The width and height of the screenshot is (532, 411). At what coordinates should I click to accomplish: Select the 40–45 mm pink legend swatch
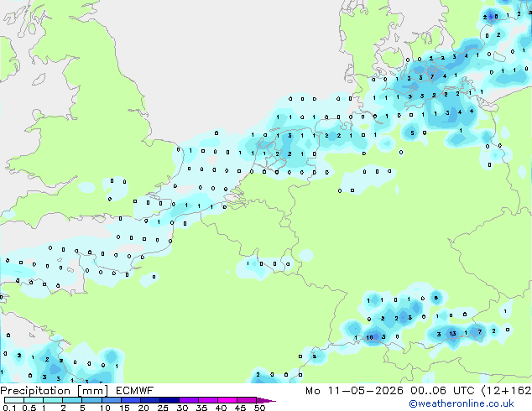[227, 400]
